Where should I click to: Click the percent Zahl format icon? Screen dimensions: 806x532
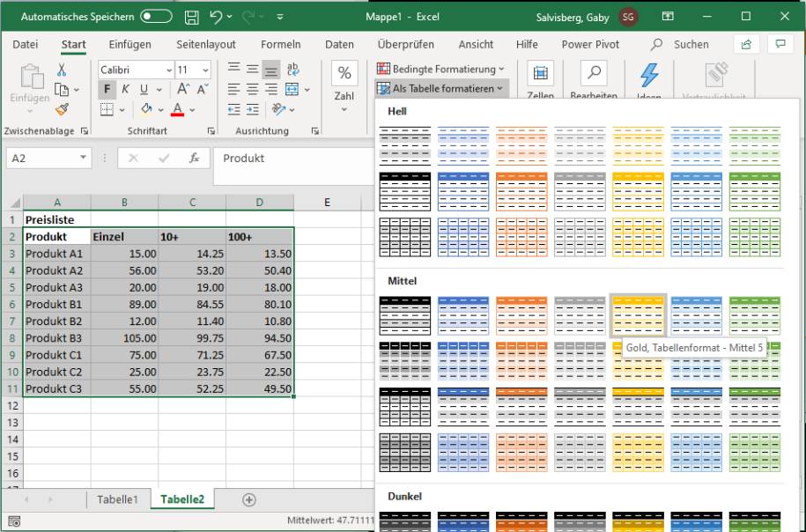(x=344, y=74)
